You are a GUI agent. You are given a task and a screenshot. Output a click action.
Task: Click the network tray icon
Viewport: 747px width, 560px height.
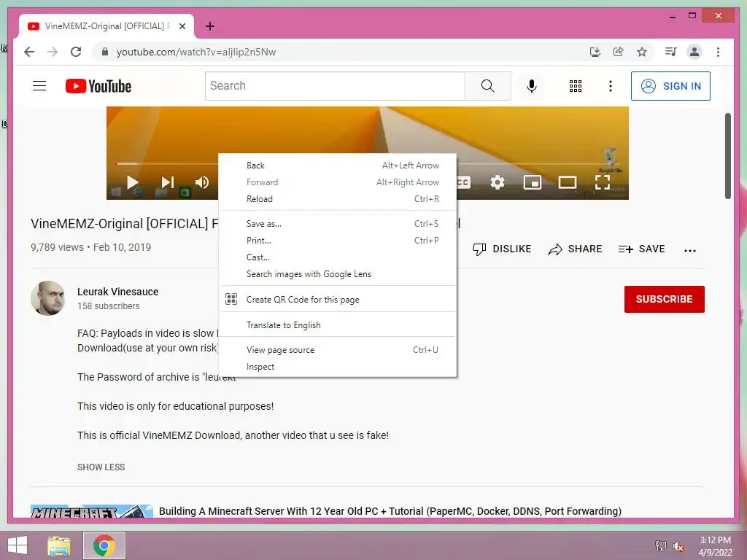(661, 546)
